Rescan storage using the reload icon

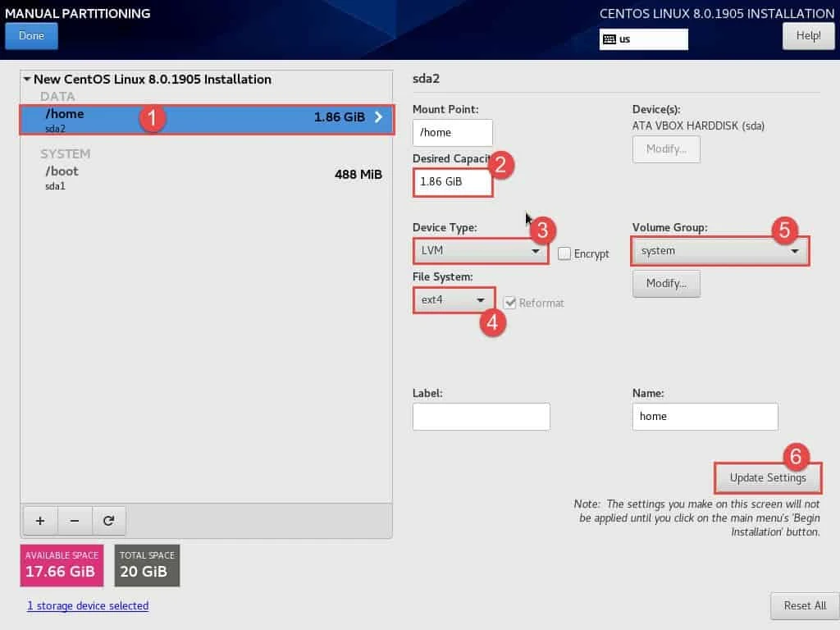pos(110,520)
